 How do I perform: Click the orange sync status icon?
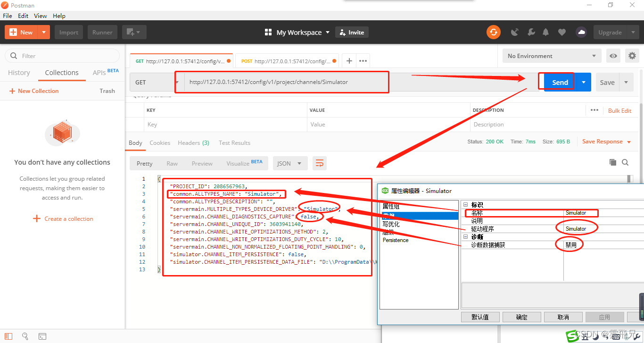(494, 32)
